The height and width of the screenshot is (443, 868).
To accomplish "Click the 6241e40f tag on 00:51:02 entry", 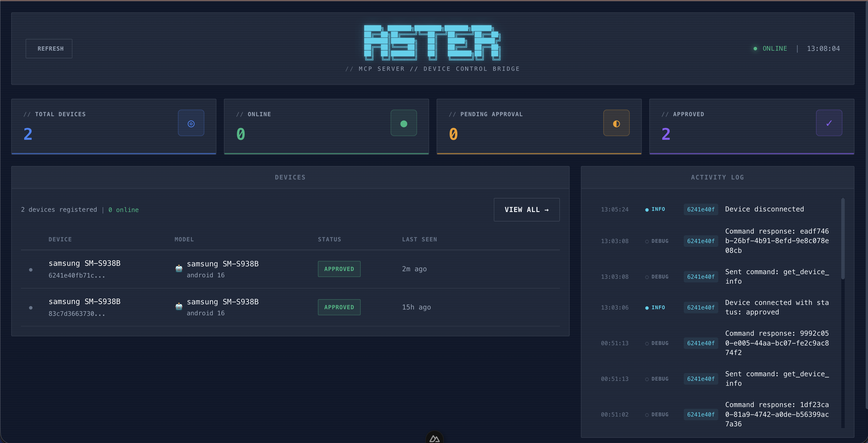I will point(700,414).
